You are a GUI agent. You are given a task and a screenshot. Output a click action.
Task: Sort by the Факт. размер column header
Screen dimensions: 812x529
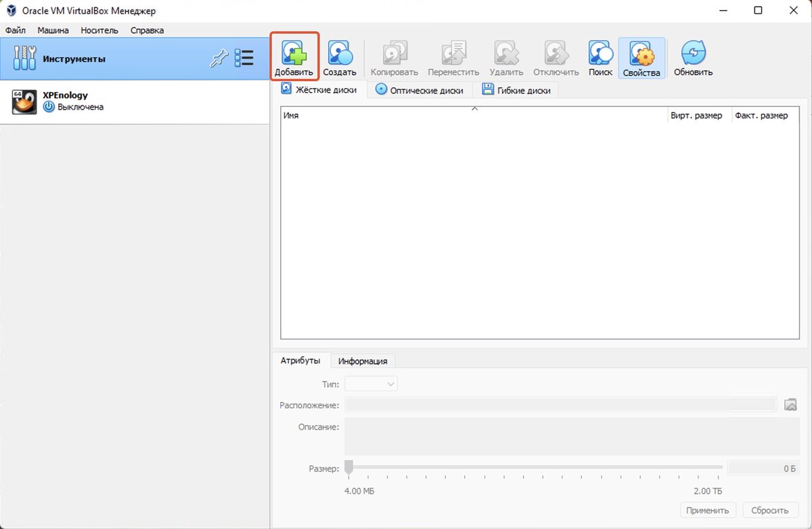pos(765,115)
